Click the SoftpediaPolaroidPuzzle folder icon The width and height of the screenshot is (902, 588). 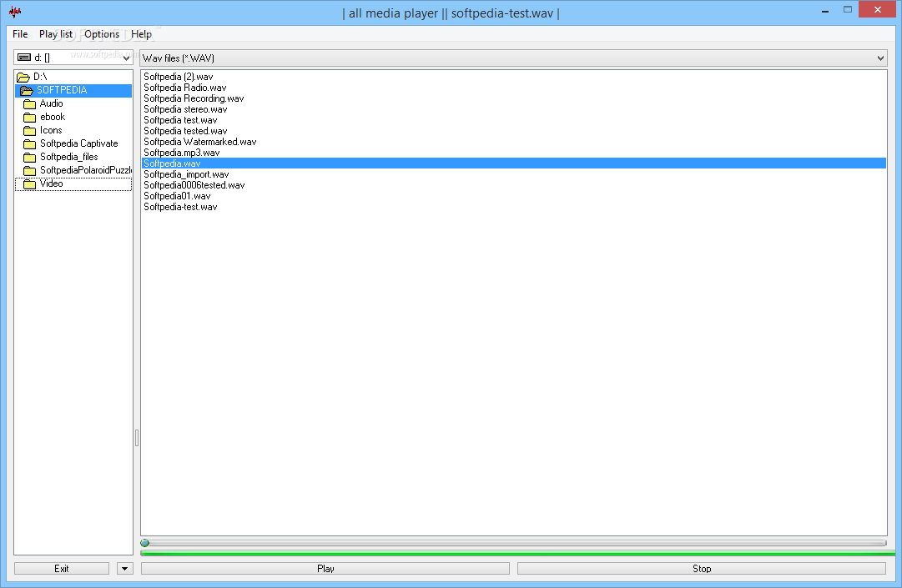[x=29, y=170]
